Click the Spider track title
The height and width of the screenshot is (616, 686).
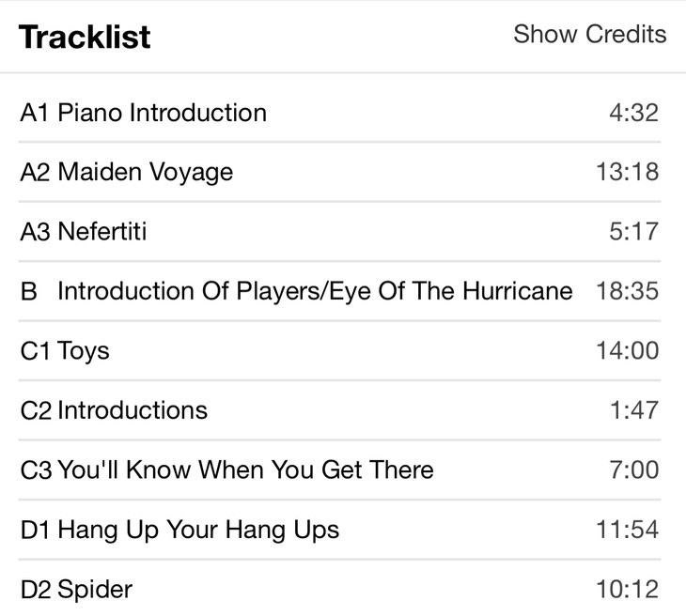(x=95, y=590)
